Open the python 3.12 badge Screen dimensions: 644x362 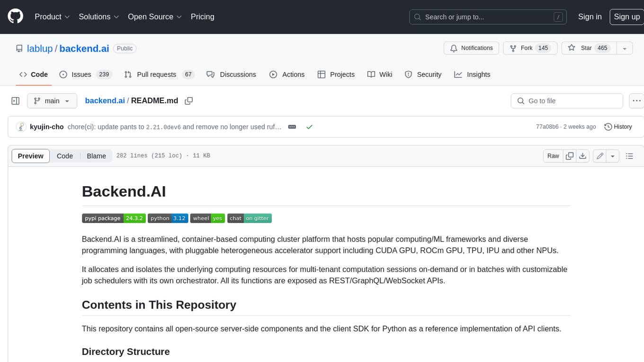168,218
